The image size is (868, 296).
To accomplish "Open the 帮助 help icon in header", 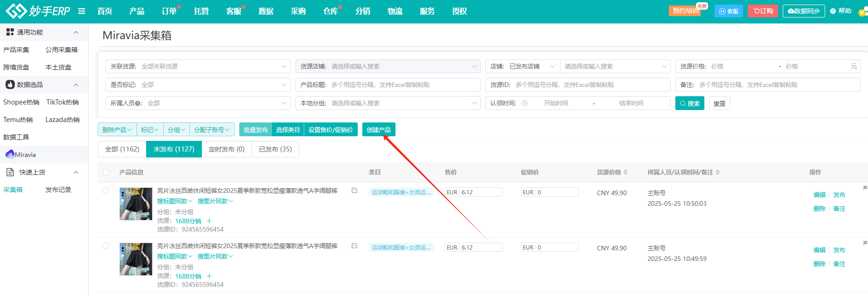I will 833,11.
